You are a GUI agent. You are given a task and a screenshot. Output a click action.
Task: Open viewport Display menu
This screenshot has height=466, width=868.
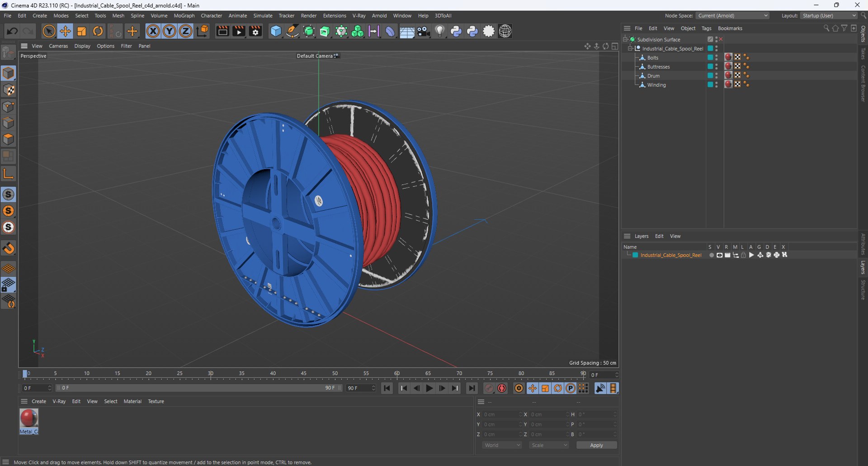tap(82, 46)
